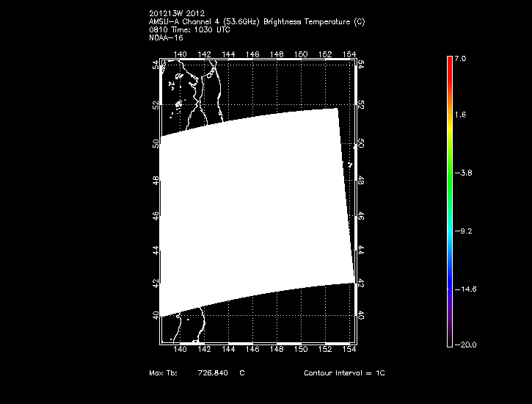This screenshot has width=532, height=404.
Task: Click the 46 latitude label on left axis
Action: 155,216
